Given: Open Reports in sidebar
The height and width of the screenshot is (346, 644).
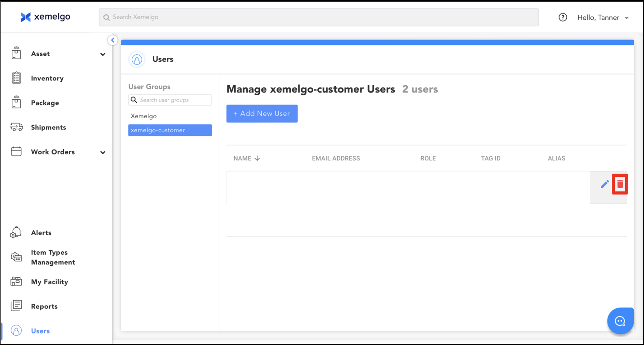Looking at the screenshot, I should [44, 306].
